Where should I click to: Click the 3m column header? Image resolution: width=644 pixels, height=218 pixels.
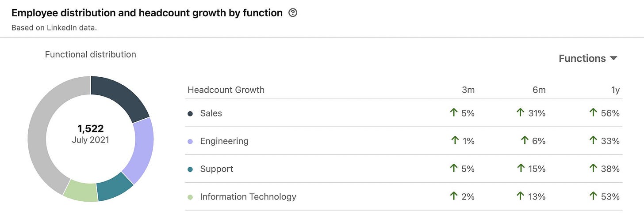coord(468,90)
